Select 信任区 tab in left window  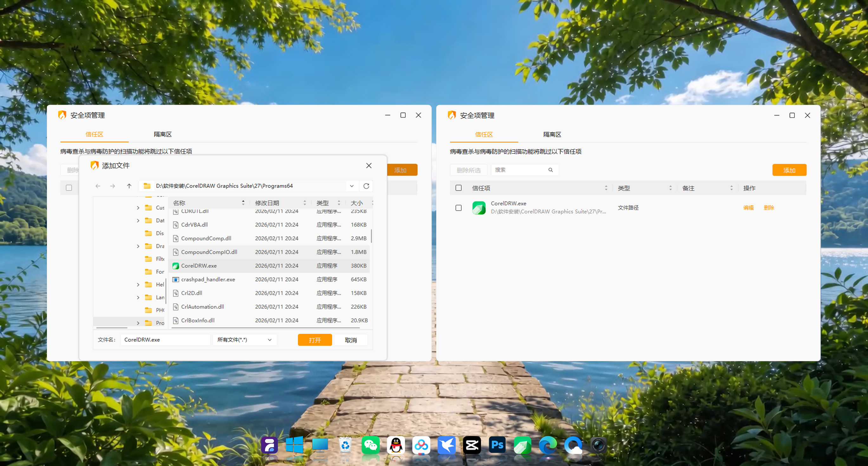94,134
